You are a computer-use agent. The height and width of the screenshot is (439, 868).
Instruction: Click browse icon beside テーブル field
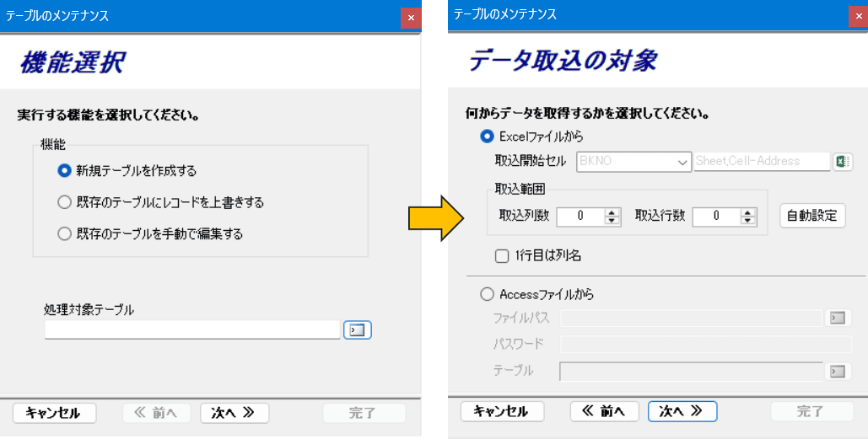pos(837,371)
